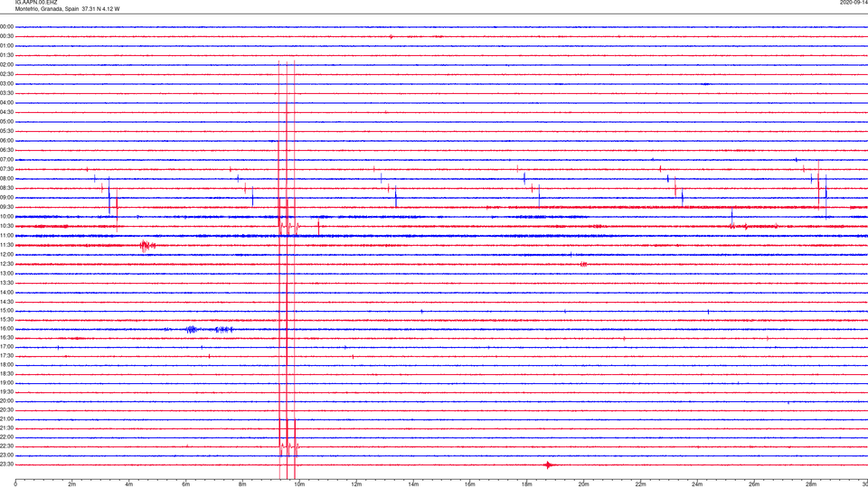Select the 21:00 time label

pos(6,419)
